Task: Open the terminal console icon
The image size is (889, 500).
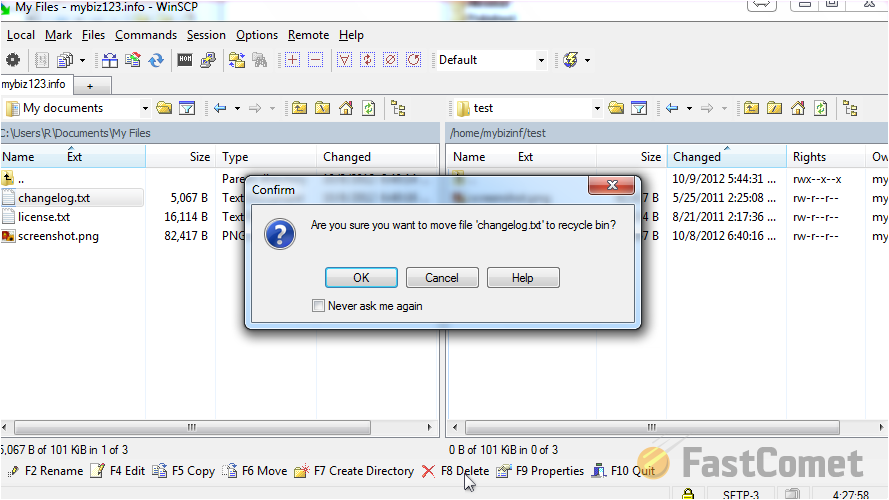Action: pyautogui.click(x=185, y=60)
